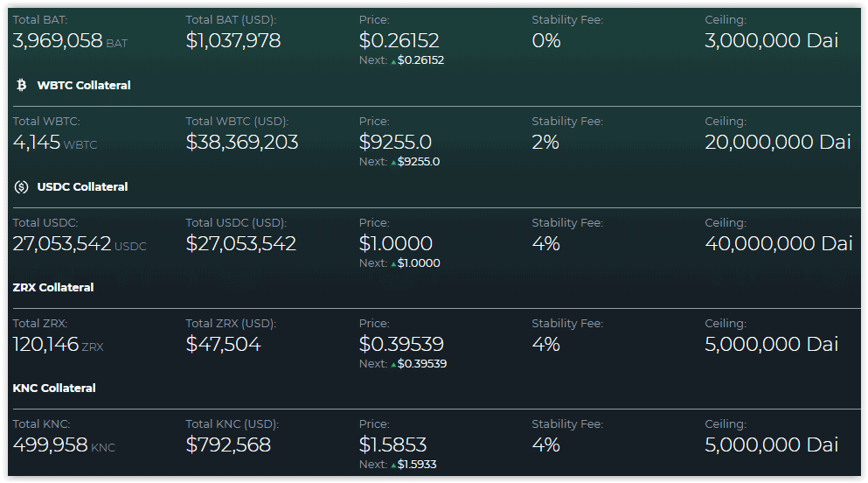The height and width of the screenshot is (483, 868).
Task: Click the ceiling value 20,000,000 Dai
Action: 778,143
